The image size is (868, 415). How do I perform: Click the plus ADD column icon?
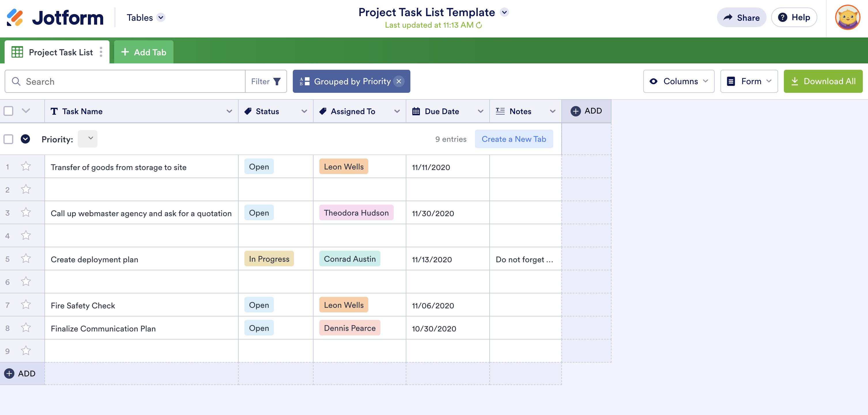[x=575, y=111]
